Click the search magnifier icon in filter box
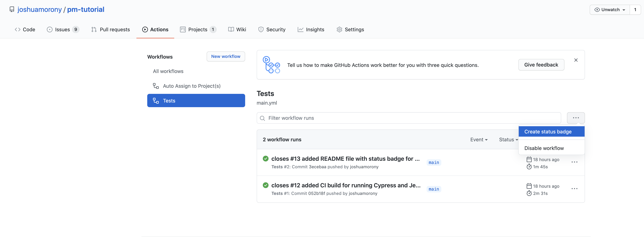 [x=262, y=118]
